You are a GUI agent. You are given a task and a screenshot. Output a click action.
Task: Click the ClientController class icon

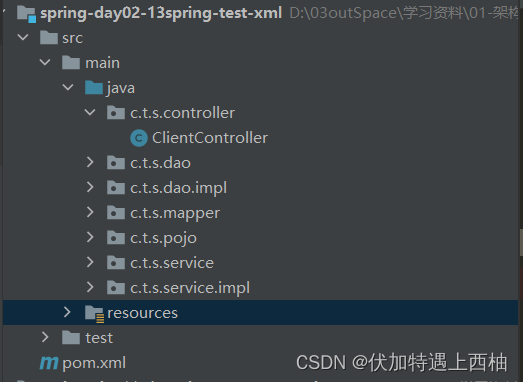pos(139,138)
